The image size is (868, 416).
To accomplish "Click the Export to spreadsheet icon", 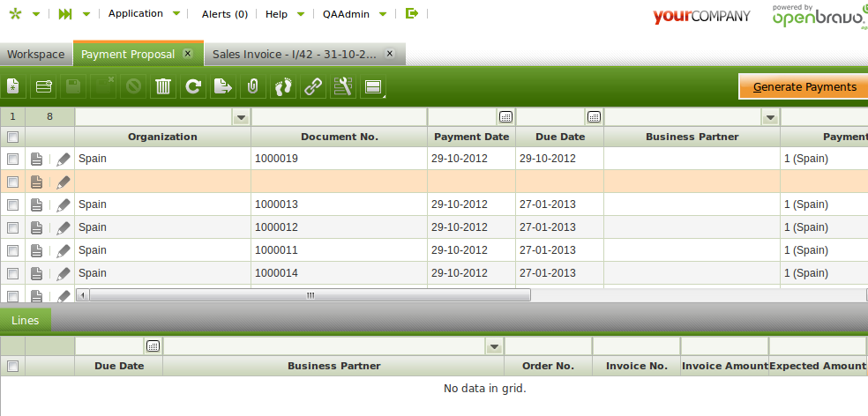I will click(x=222, y=86).
